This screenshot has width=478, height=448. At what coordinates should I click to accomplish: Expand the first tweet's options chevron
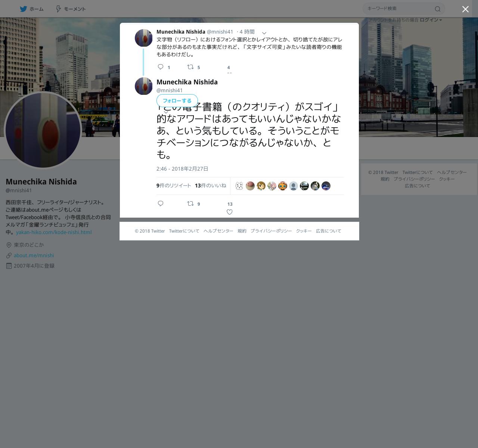[264, 33]
